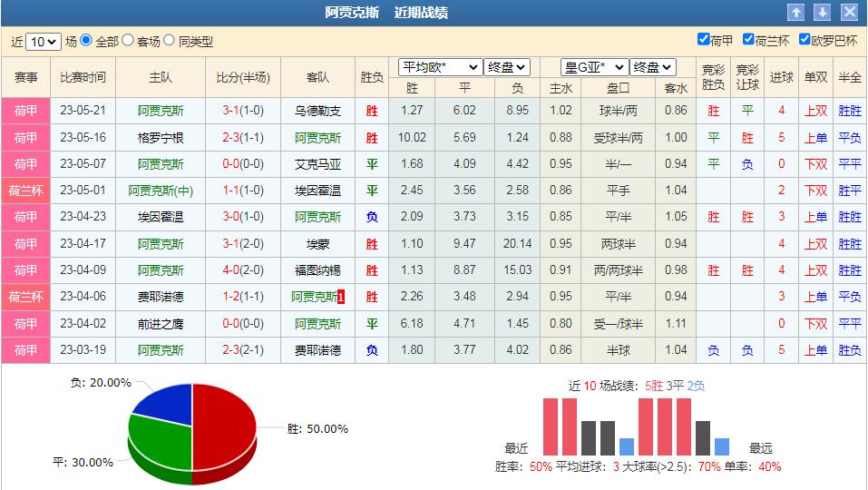
Task: Click the 大球率 70% statistic
Action: [671, 466]
